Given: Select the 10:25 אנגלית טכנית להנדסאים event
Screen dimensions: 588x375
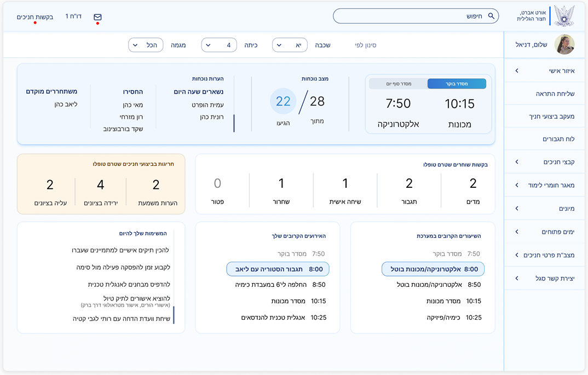Looking at the screenshot, I should (284, 318).
